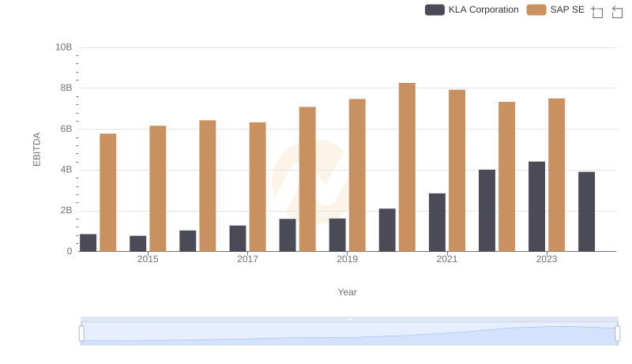
Task: Click the y-axis label 10B
Action: pos(64,47)
